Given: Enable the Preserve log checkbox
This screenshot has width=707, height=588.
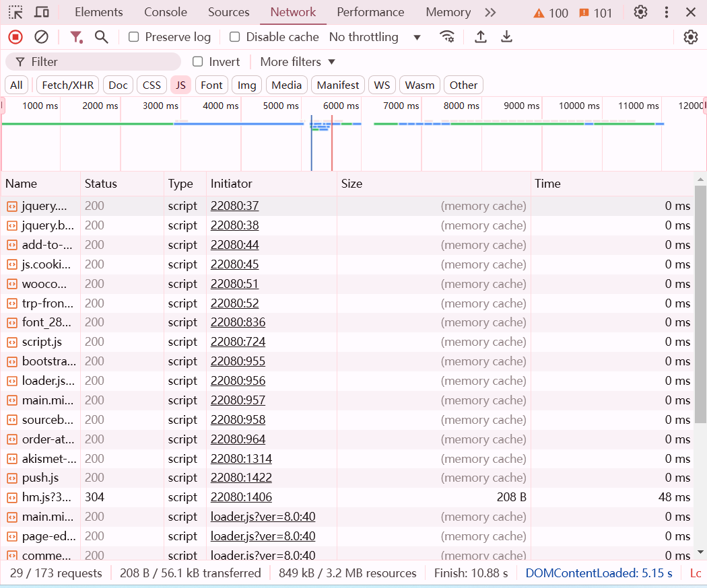Looking at the screenshot, I should [133, 36].
